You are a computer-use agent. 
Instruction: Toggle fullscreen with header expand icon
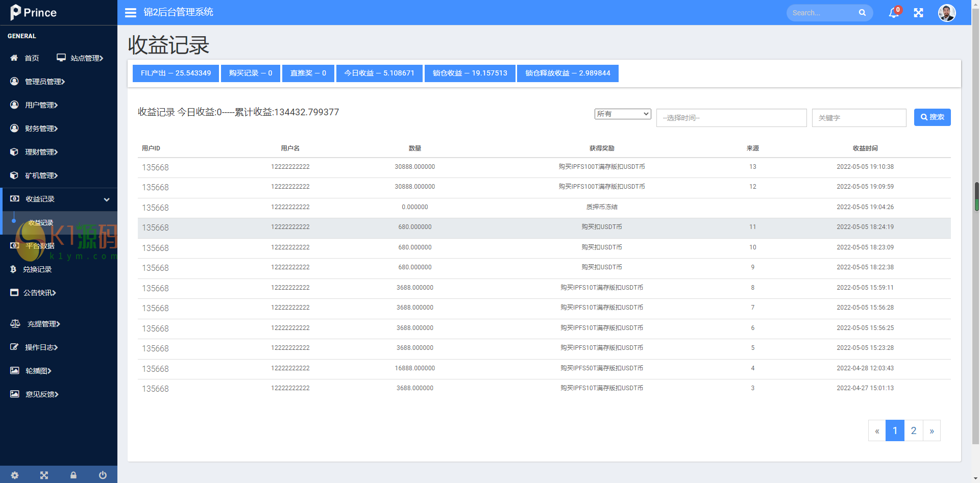[918, 13]
